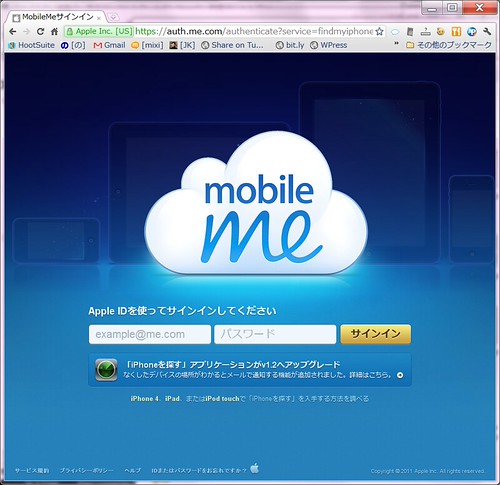Open the Share on Tu... bookmark
This screenshot has width=500, height=485.
tap(233, 45)
